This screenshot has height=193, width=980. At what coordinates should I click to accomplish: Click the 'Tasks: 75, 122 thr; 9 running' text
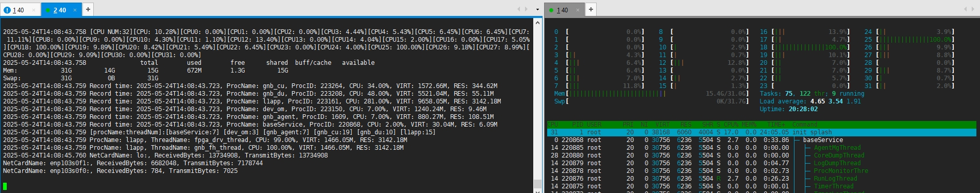812,94
